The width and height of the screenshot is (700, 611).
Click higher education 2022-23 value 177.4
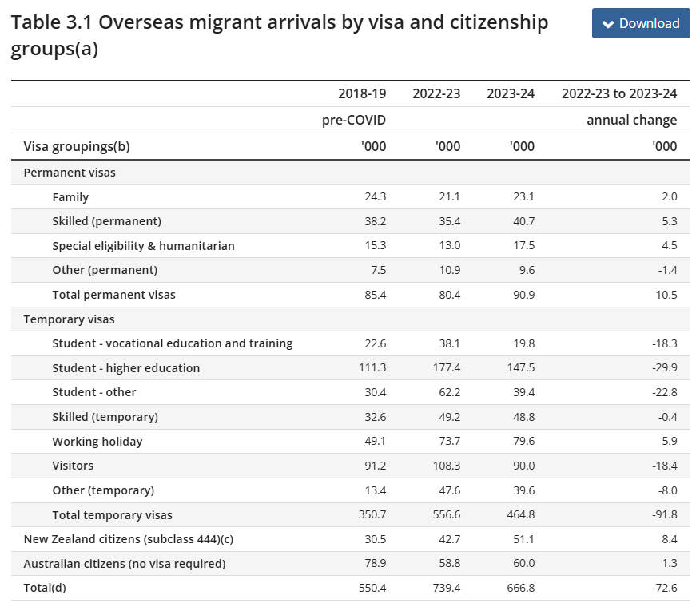click(x=447, y=367)
